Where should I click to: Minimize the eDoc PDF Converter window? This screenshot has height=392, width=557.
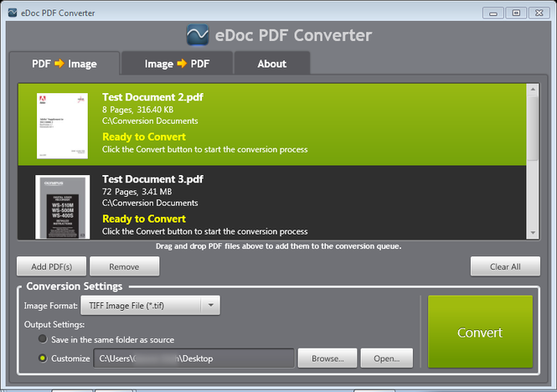(493, 13)
